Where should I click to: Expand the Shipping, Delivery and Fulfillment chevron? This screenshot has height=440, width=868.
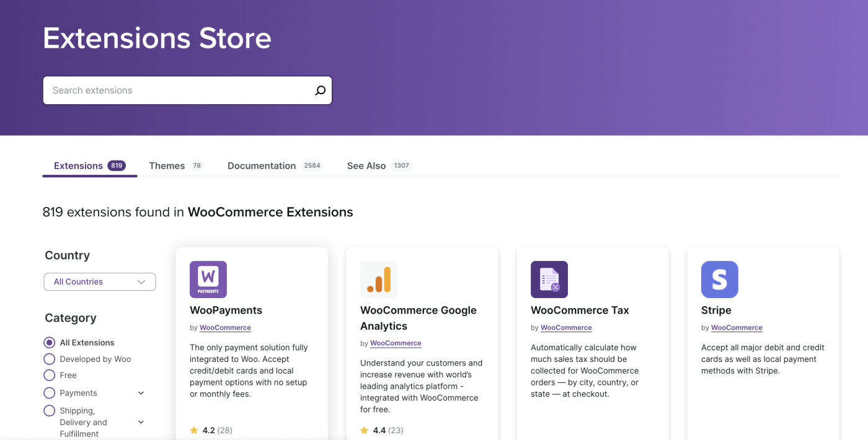click(x=141, y=422)
